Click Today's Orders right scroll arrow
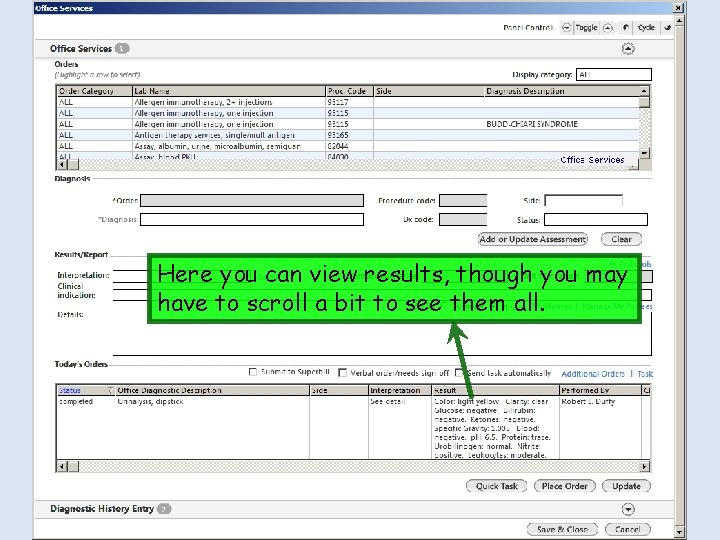The width and height of the screenshot is (720, 540). (x=644, y=467)
